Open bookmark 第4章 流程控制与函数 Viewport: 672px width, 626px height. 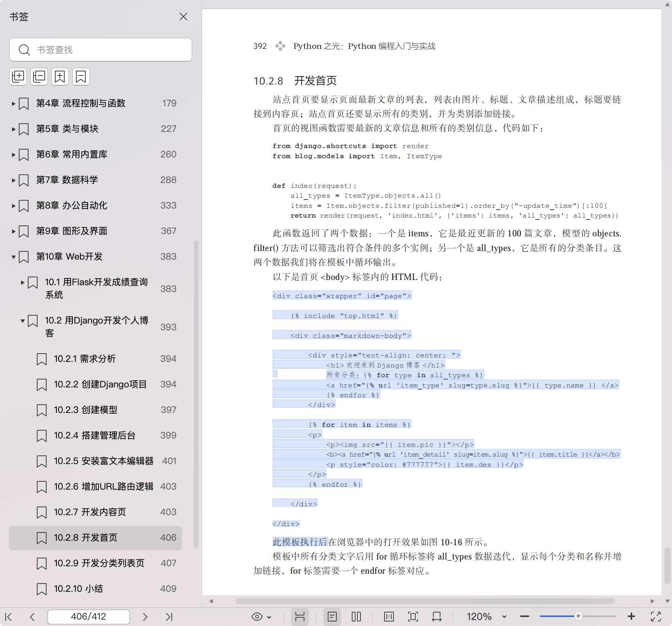click(81, 103)
